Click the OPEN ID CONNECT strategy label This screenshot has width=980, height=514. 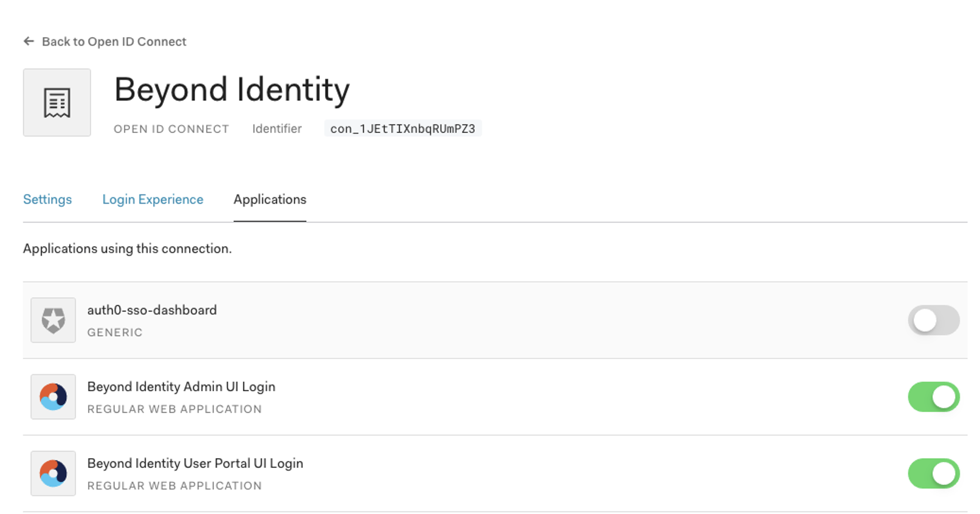pos(171,129)
